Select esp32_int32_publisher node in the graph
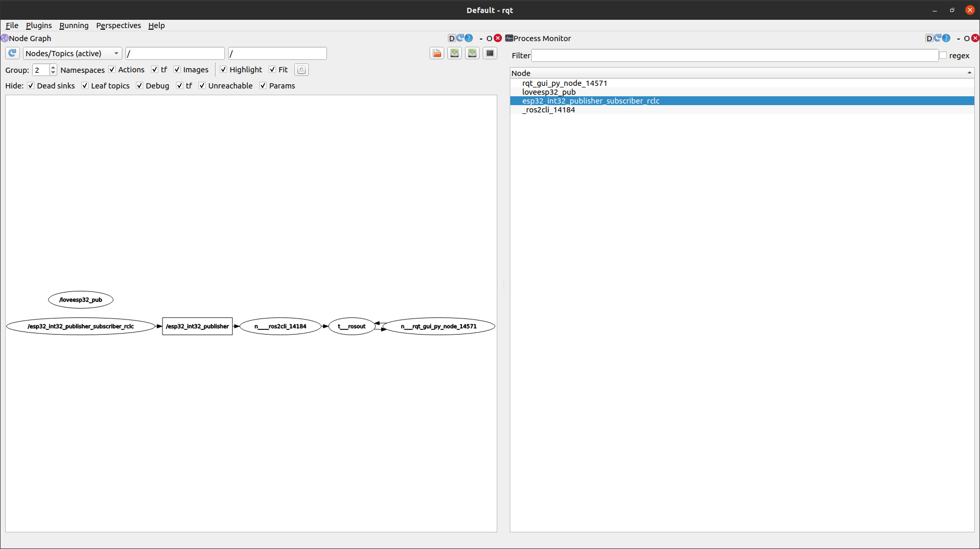The image size is (980, 549). (x=197, y=326)
